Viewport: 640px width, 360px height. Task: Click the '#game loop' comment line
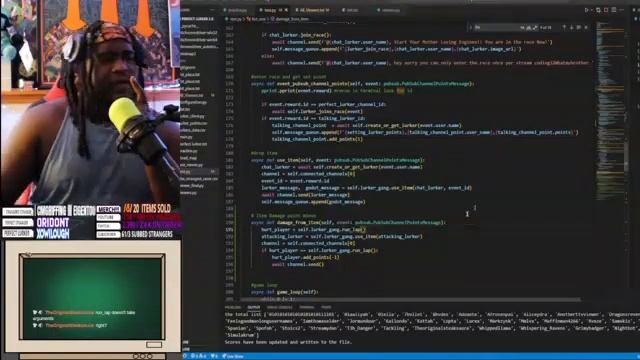coord(264,285)
